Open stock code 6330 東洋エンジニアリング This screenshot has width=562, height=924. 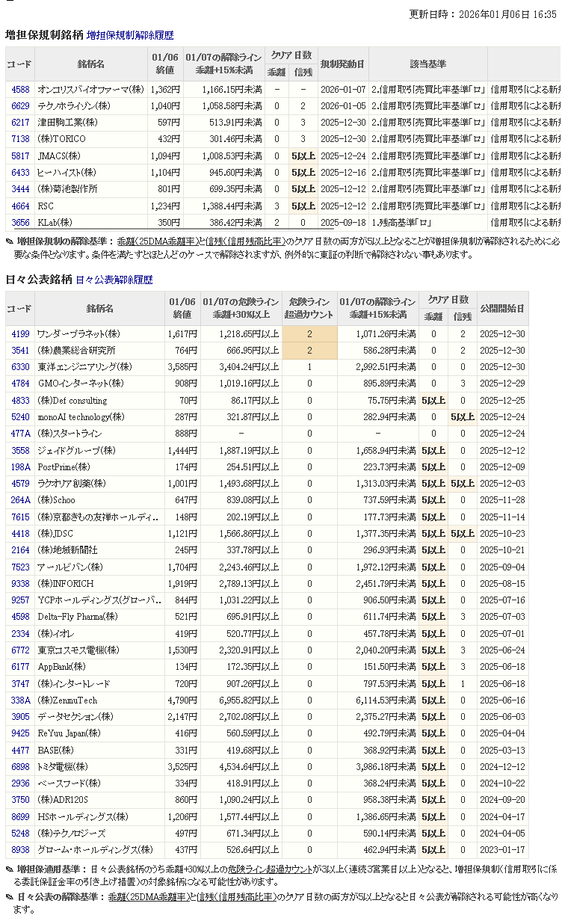pyautogui.click(x=20, y=367)
